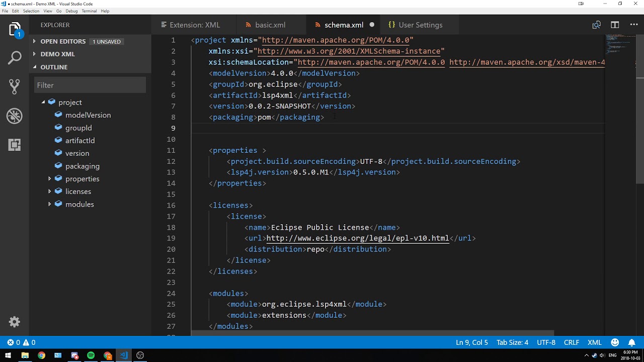Open the Debug menu

(71, 11)
